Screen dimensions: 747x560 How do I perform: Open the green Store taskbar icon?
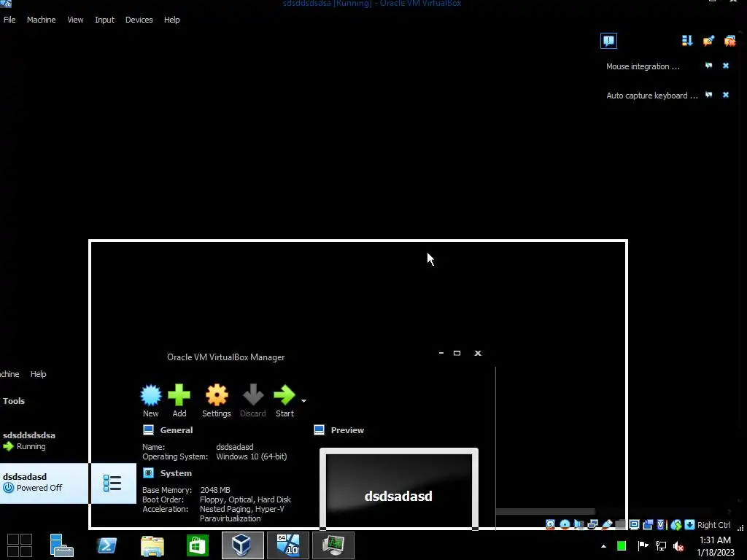[198, 545]
